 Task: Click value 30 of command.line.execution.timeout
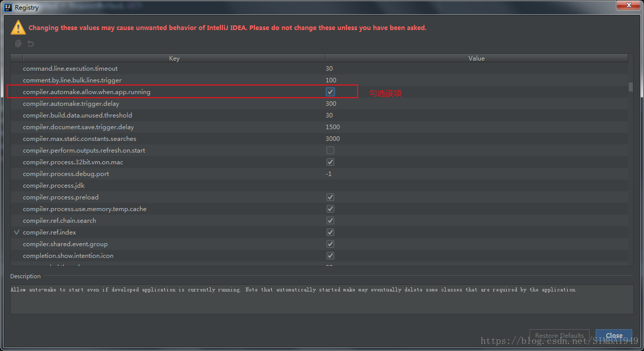tap(329, 68)
